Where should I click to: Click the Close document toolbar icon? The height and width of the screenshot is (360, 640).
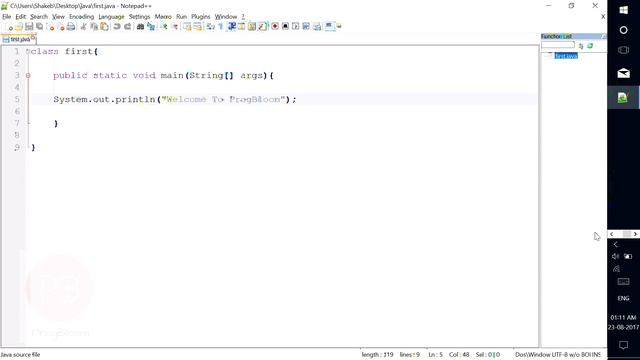click(51, 27)
